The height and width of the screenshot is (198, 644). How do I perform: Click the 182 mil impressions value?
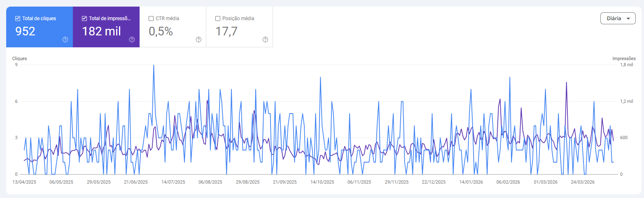tap(101, 31)
